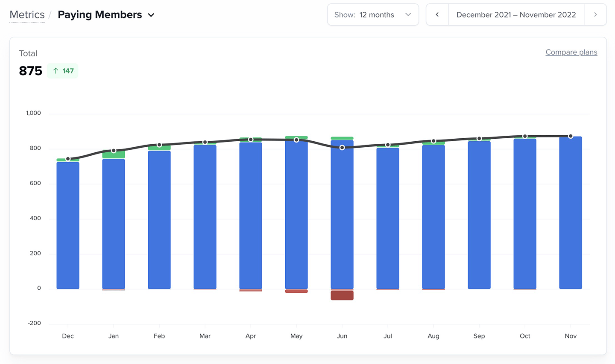The image size is (615, 364).
Task: Click the tallest bar for November
Action: (571, 213)
